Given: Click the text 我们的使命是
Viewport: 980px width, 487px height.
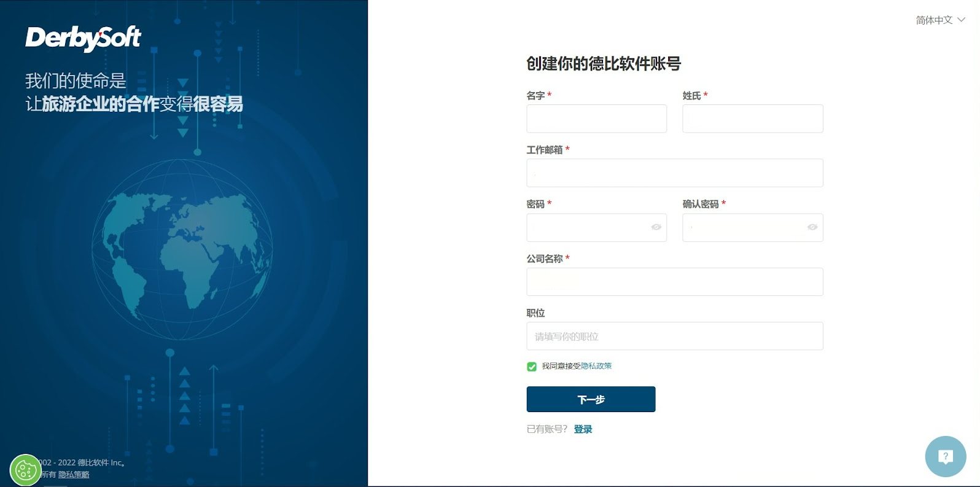Looking at the screenshot, I should point(76,80).
